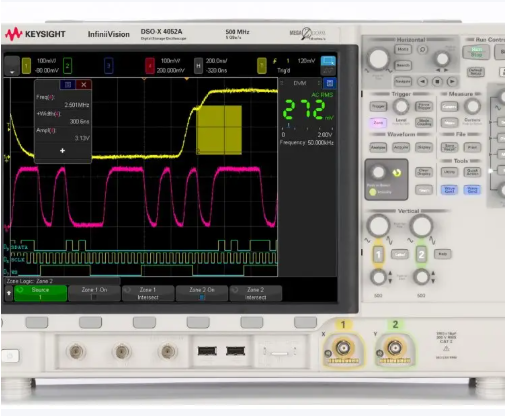Tap the blue zoom-box icon at the screen's top right
The image size is (507, 416).
pyautogui.click(x=328, y=61)
